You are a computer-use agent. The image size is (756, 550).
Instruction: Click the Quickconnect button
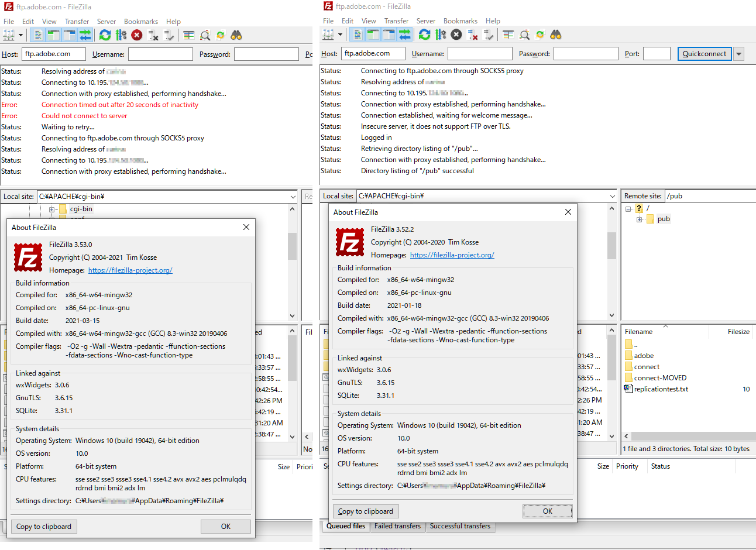(705, 54)
